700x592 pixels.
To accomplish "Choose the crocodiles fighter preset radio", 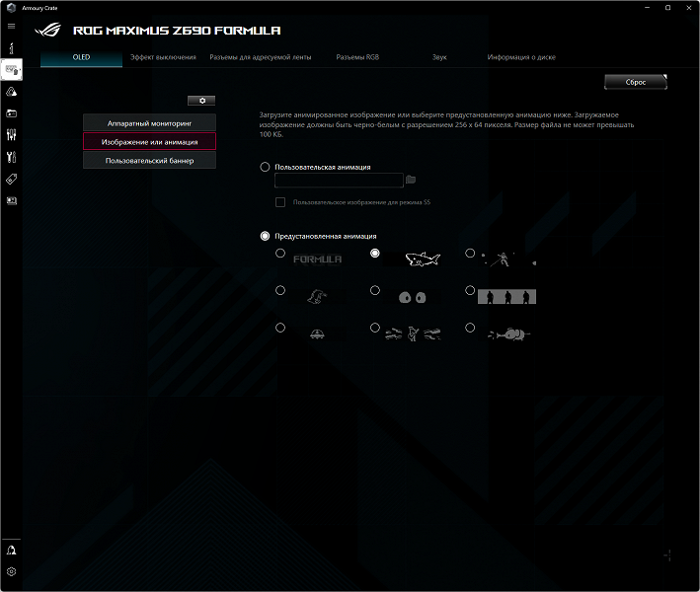I will 375,328.
